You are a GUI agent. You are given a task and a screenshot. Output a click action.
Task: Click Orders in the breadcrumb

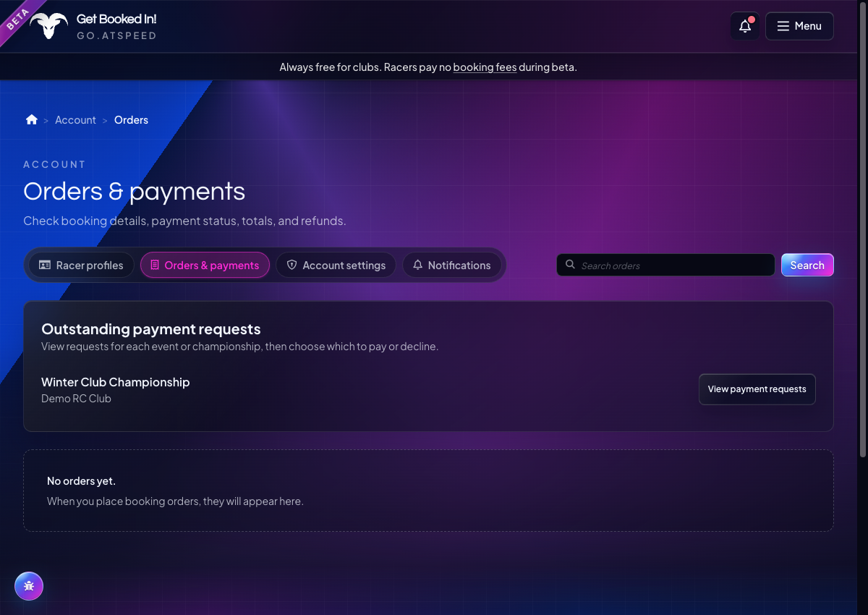[x=131, y=120]
